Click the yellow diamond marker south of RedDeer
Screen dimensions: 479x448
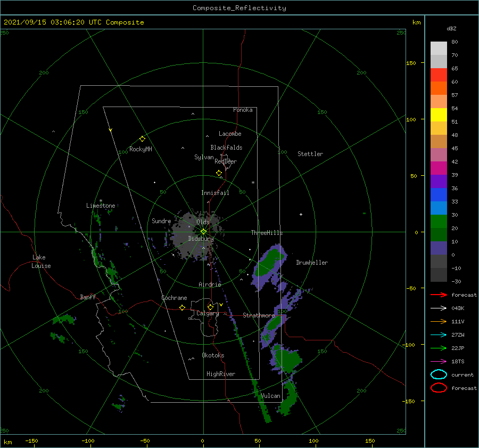coord(219,173)
